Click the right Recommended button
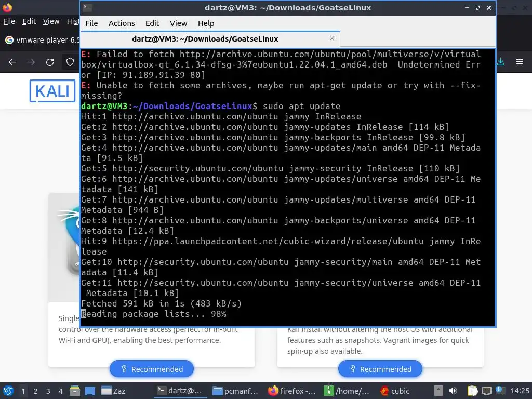Viewport: 532px width, 399px height. coord(380,369)
